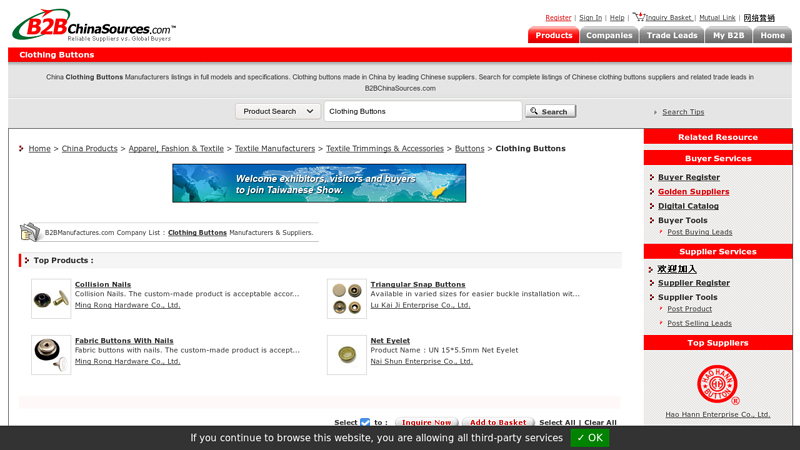Toggle the Select checkbox
Image resolution: width=800 pixels, height=450 pixels.
pyautogui.click(x=365, y=422)
